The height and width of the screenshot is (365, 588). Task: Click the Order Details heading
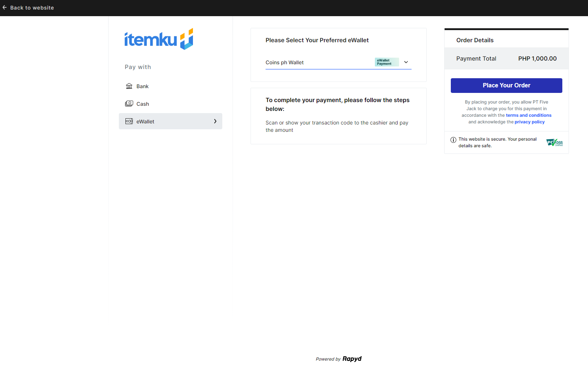[x=475, y=40]
